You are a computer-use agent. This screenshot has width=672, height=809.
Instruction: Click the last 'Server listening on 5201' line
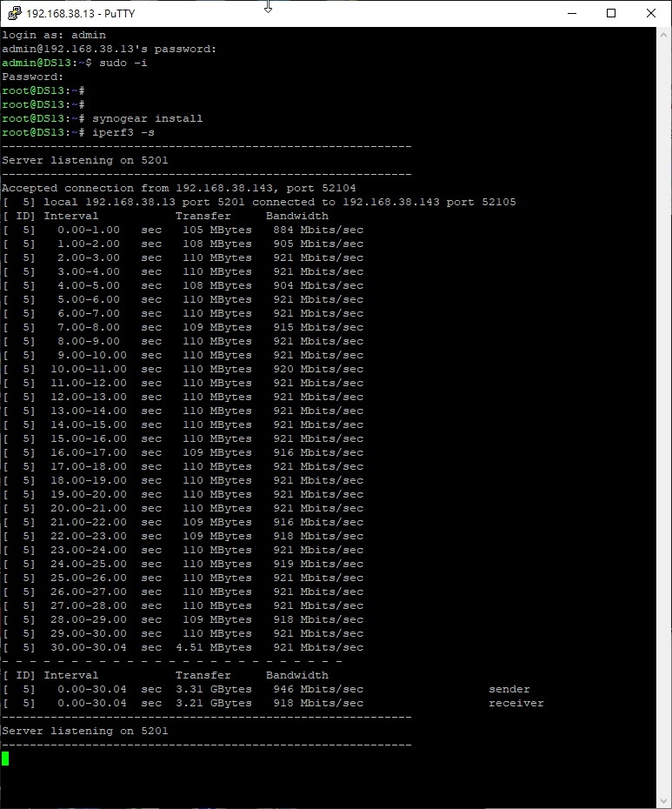tap(84, 732)
